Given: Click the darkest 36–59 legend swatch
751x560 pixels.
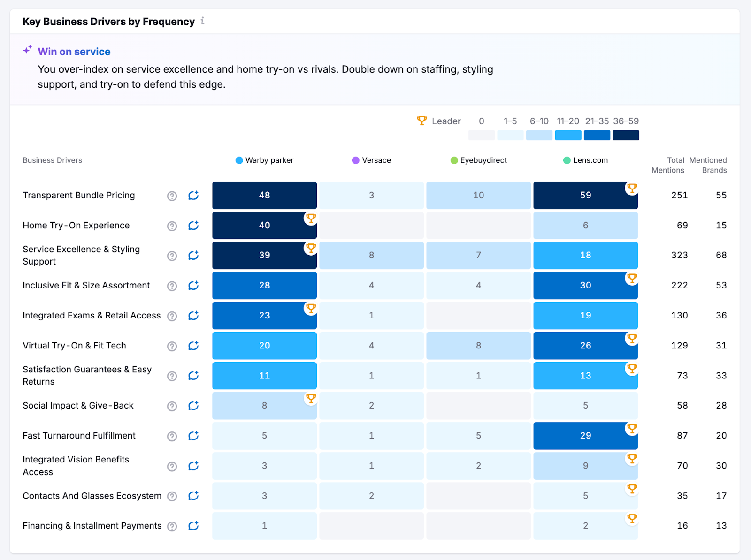Looking at the screenshot, I should (x=626, y=136).
